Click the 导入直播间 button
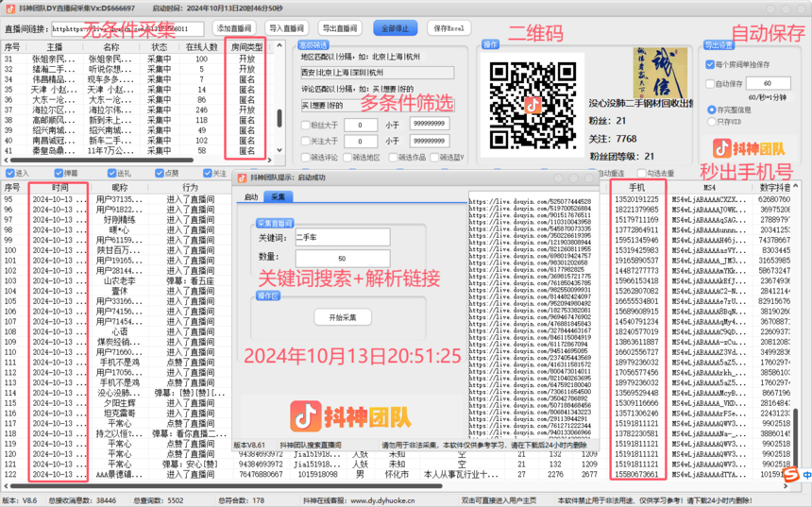 coord(287,28)
